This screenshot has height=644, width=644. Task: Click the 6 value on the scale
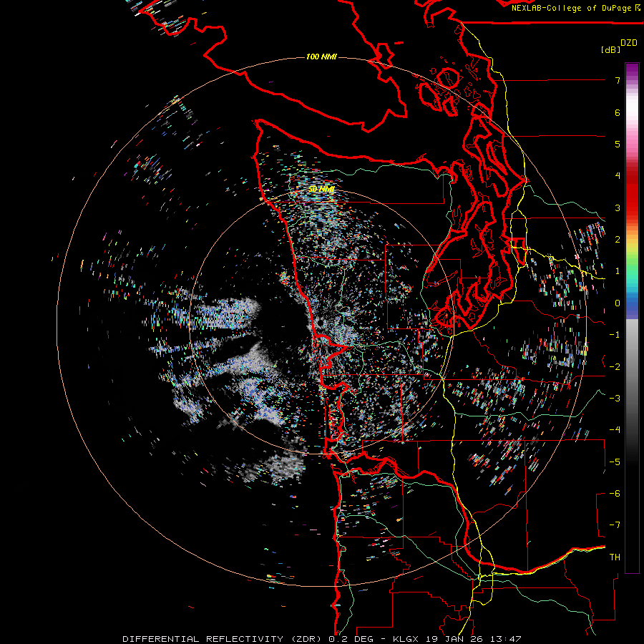pos(618,112)
